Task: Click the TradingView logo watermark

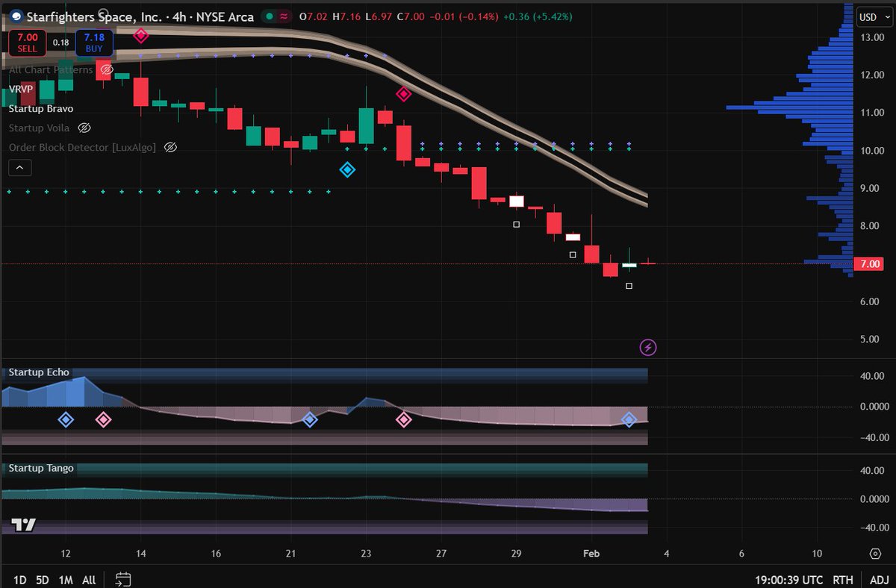Action: click(22, 525)
